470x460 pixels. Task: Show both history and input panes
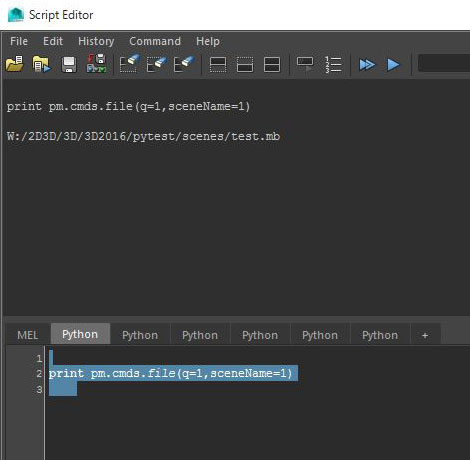[x=272, y=64]
